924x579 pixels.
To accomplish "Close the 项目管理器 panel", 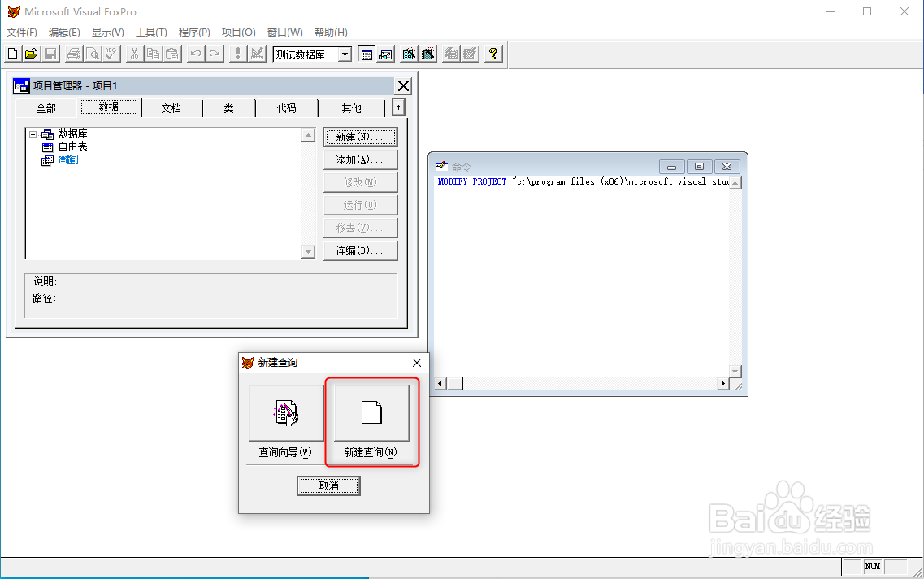I will click(x=403, y=86).
